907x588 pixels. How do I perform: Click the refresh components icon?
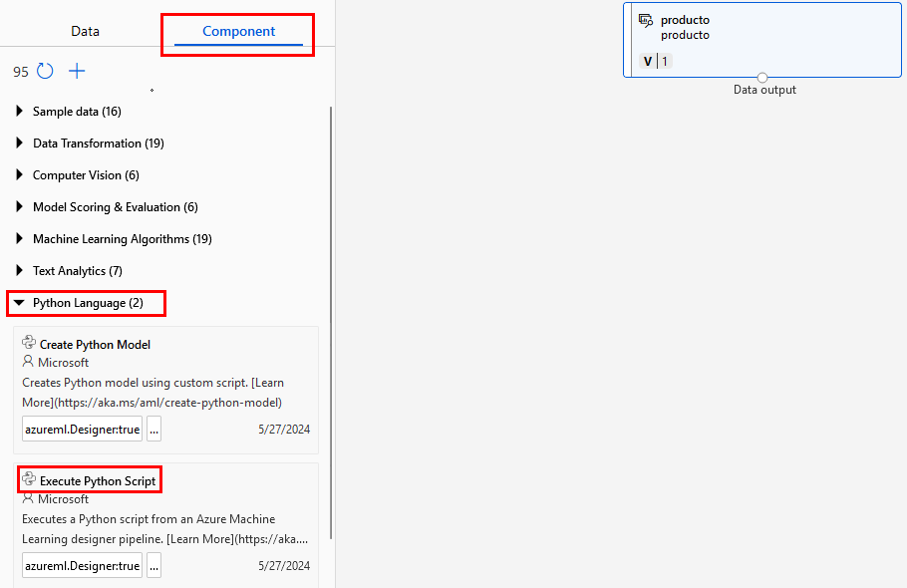[45, 72]
